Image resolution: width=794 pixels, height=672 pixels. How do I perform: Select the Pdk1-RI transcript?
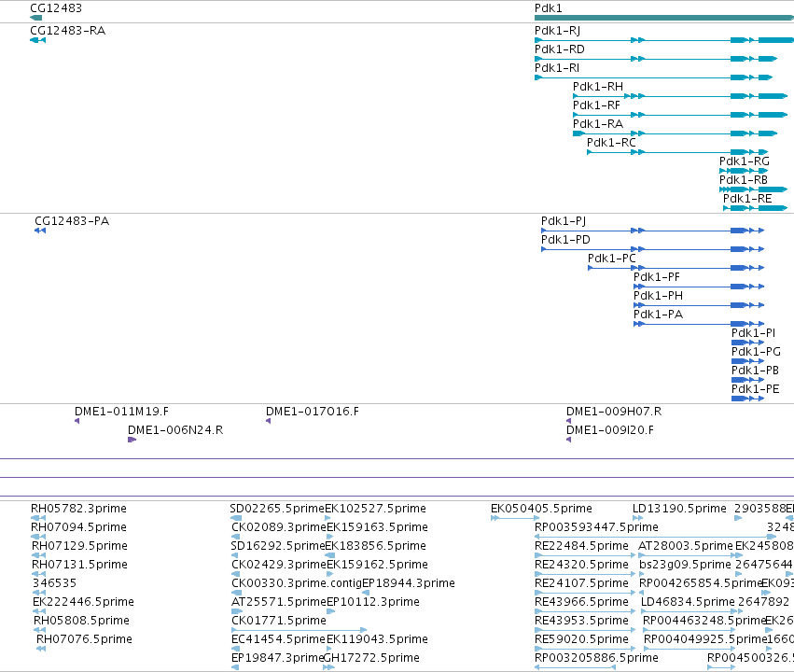654,77
